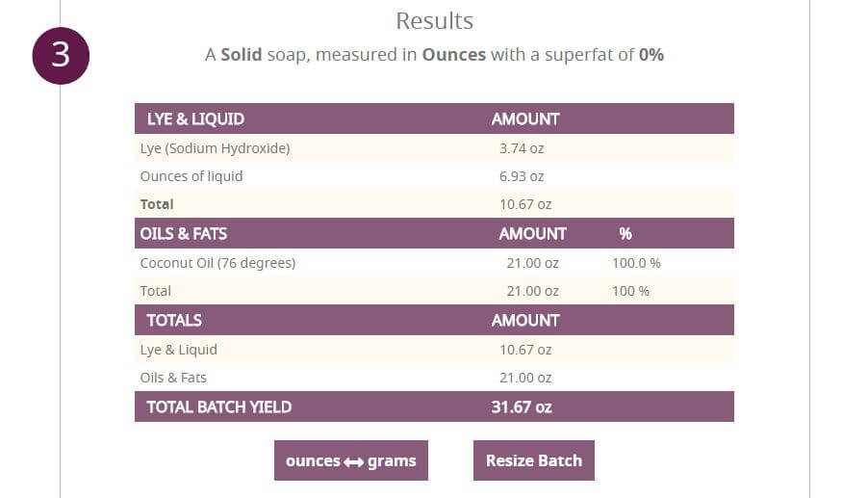
Task: Click the TOTAL BATCH YIELD label
Action: point(219,406)
